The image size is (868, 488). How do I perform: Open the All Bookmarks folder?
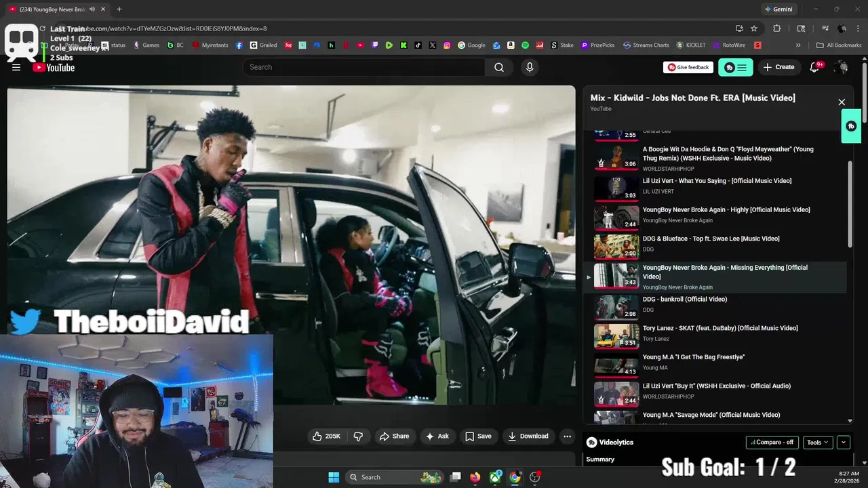click(839, 45)
